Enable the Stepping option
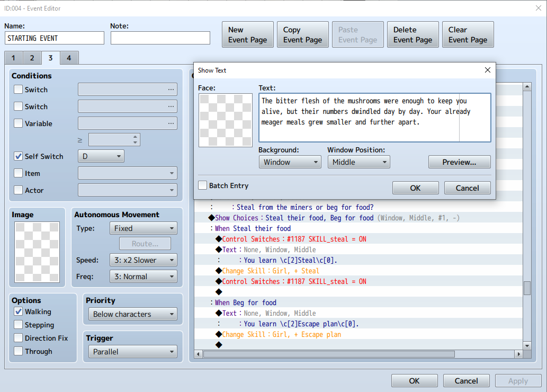Image resolution: width=547 pixels, height=392 pixels. click(x=18, y=325)
